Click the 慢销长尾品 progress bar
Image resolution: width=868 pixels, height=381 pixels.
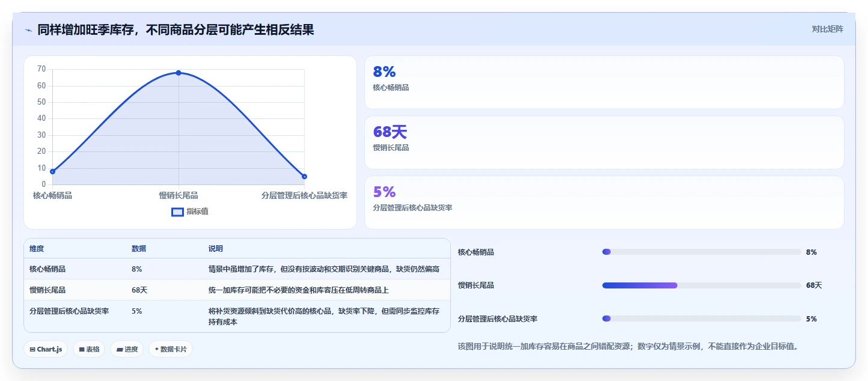point(701,285)
